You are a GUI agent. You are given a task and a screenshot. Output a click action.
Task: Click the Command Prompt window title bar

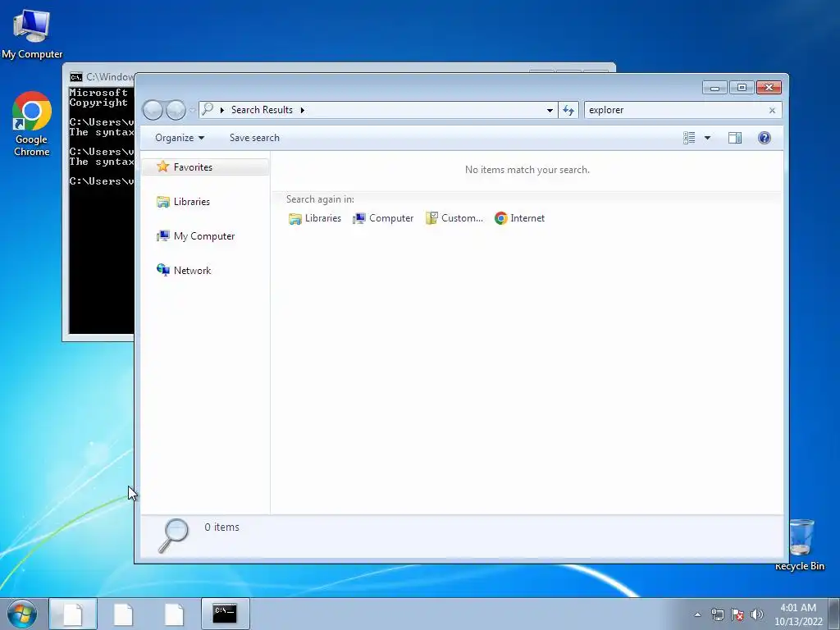(x=103, y=77)
